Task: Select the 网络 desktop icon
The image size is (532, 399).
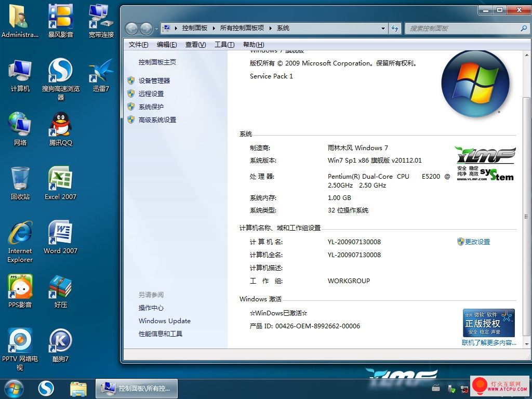Action: (20, 129)
